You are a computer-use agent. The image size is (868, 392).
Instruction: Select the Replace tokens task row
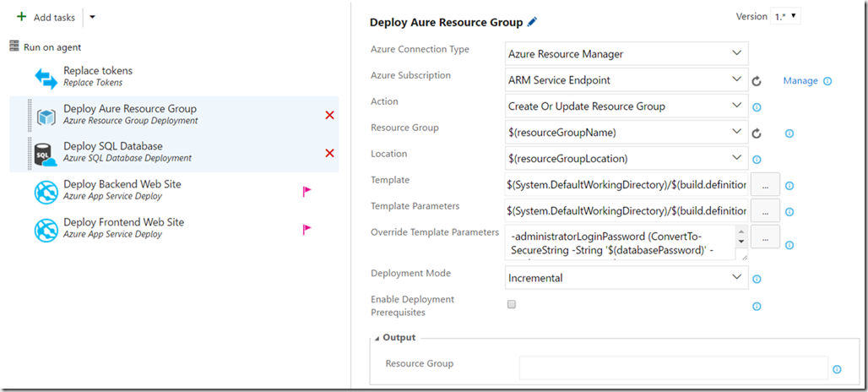[x=175, y=78]
